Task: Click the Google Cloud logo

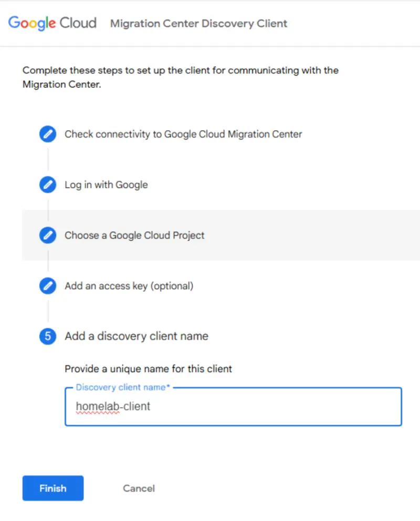Action: click(x=52, y=23)
